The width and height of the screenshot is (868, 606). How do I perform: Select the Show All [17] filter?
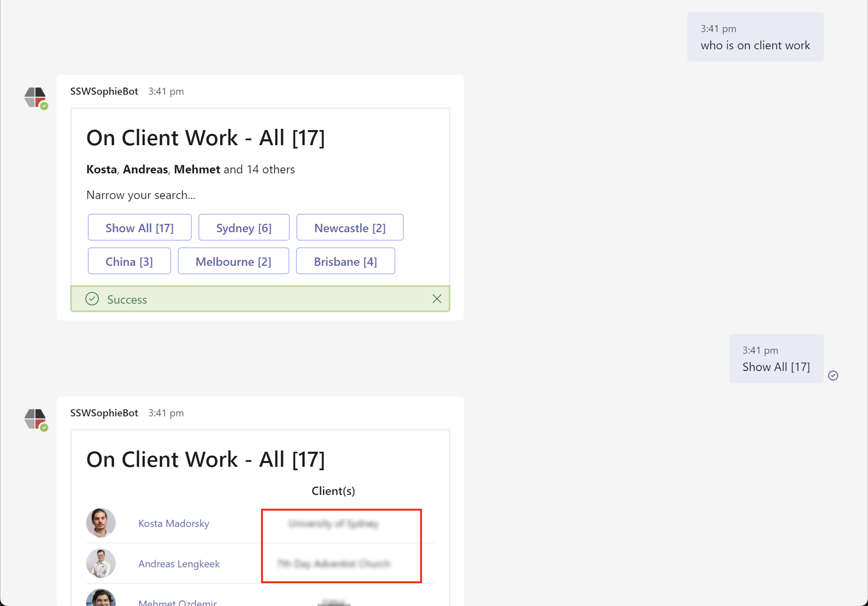(139, 227)
